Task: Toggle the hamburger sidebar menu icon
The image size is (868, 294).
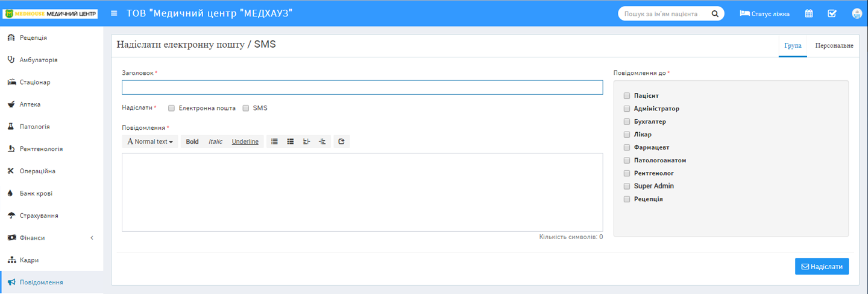Action: click(114, 13)
